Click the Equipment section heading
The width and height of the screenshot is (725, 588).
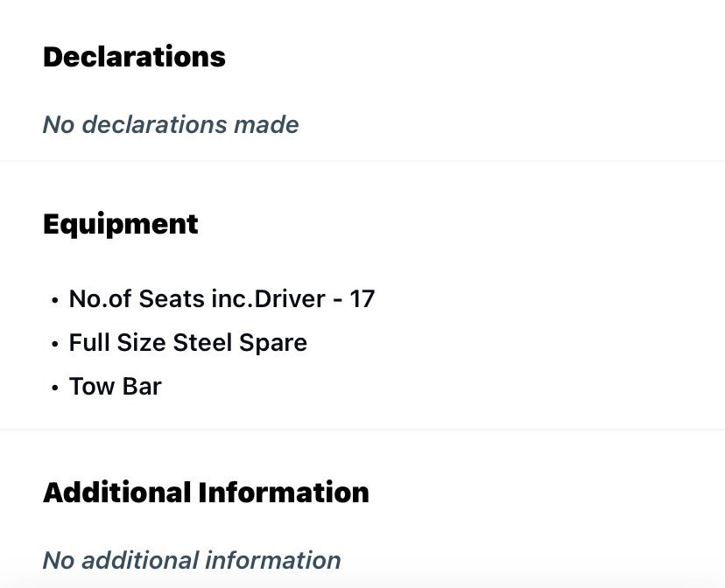(x=121, y=225)
